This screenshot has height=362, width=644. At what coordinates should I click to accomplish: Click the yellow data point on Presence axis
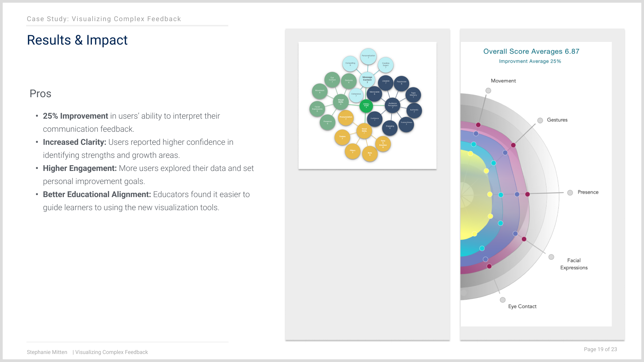pyautogui.click(x=490, y=194)
